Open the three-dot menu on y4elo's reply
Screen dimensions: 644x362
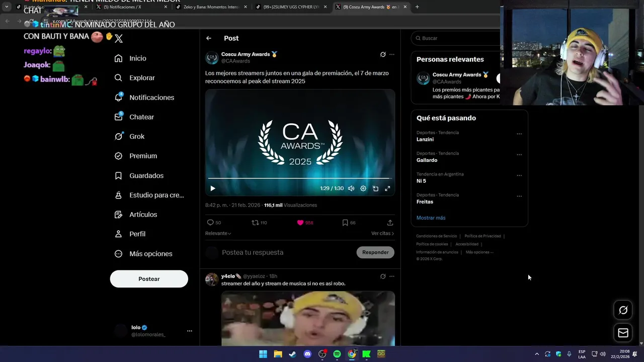[x=392, y=277]
